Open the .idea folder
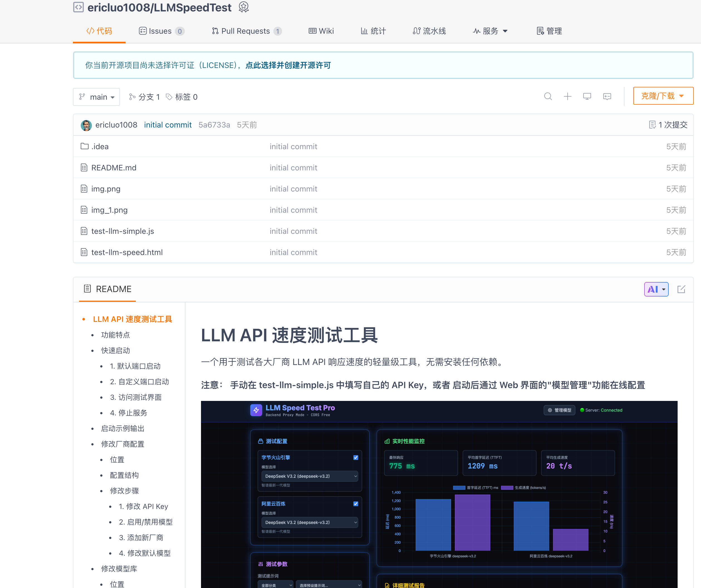 coord(100,147)
